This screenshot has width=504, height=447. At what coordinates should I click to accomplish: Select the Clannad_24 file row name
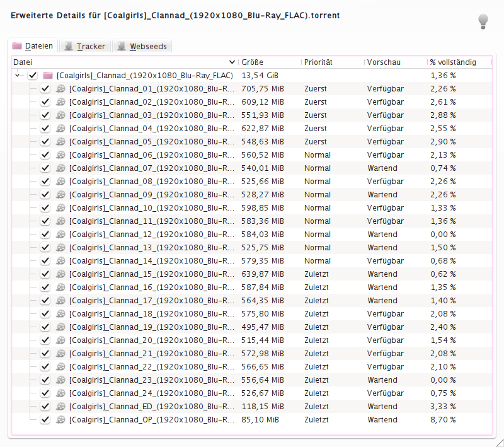[x=152, y=393]
